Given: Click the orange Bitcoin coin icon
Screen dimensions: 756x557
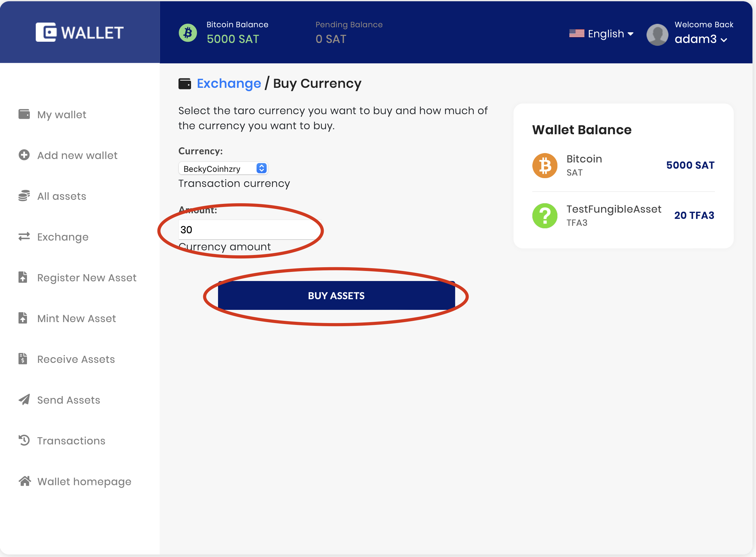Looking at the screenshot, I should point(545,166).
